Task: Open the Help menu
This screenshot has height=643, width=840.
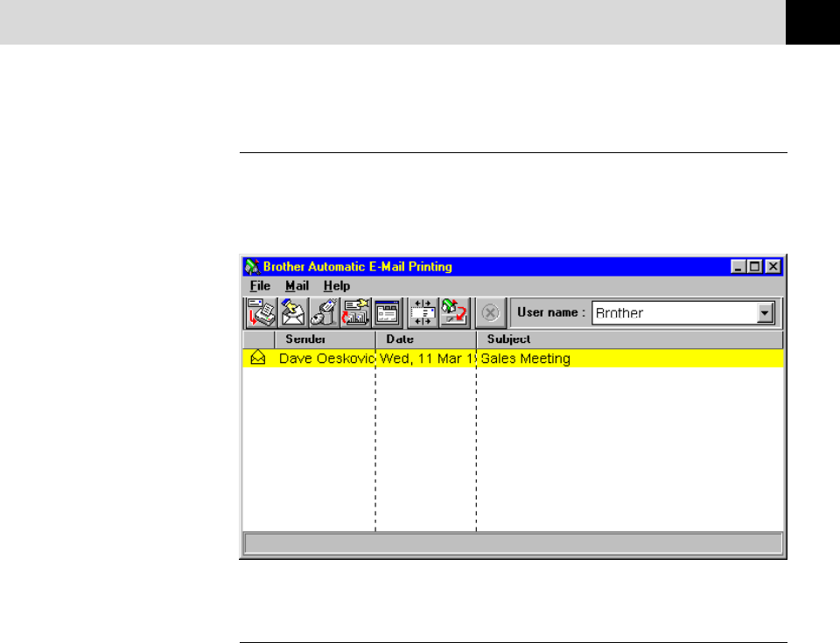Action: [x=336, y=285]
